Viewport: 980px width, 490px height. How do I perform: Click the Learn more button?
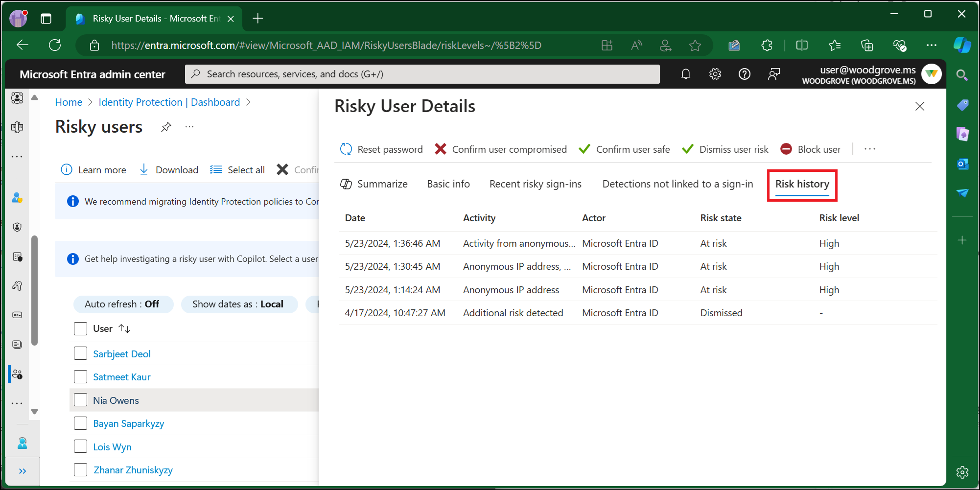tap(93, 170)
